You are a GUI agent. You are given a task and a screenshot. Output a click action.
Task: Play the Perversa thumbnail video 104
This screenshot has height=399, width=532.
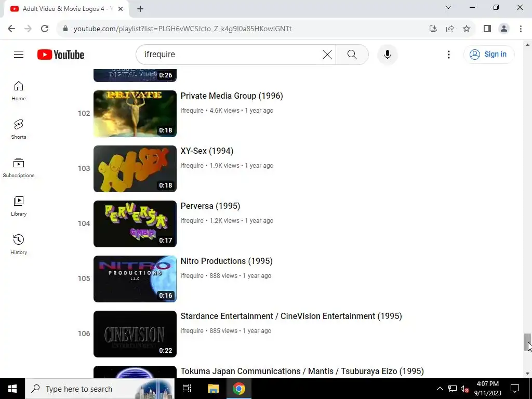135,224
